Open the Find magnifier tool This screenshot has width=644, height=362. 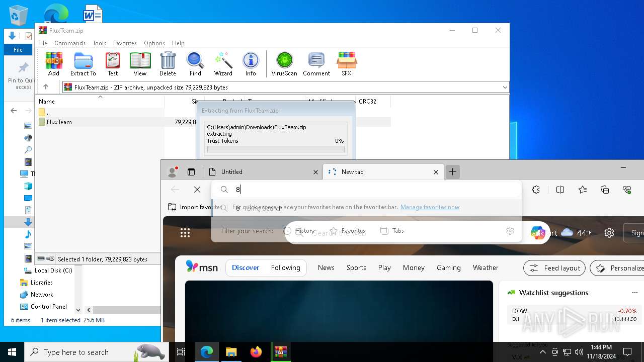coord(195,64)
